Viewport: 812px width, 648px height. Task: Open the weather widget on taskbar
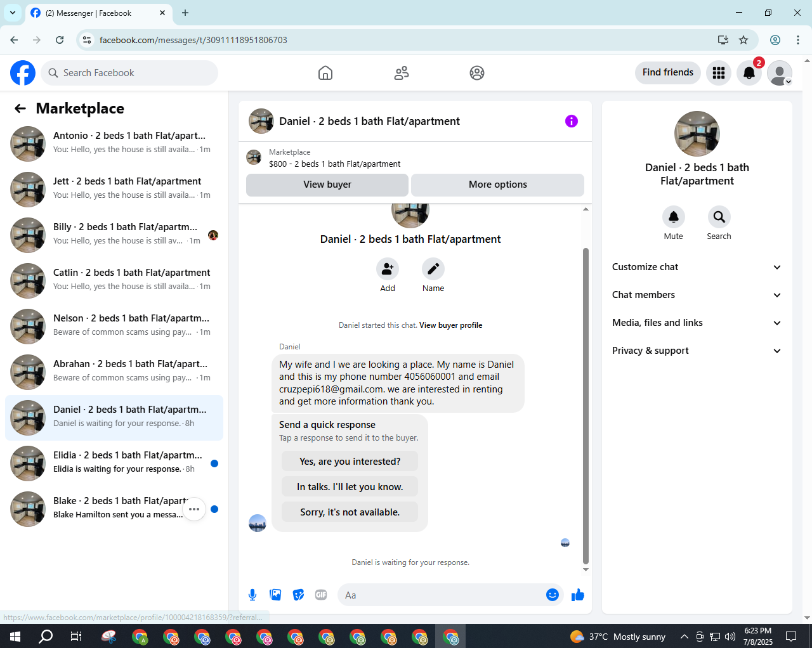(618, 637)
